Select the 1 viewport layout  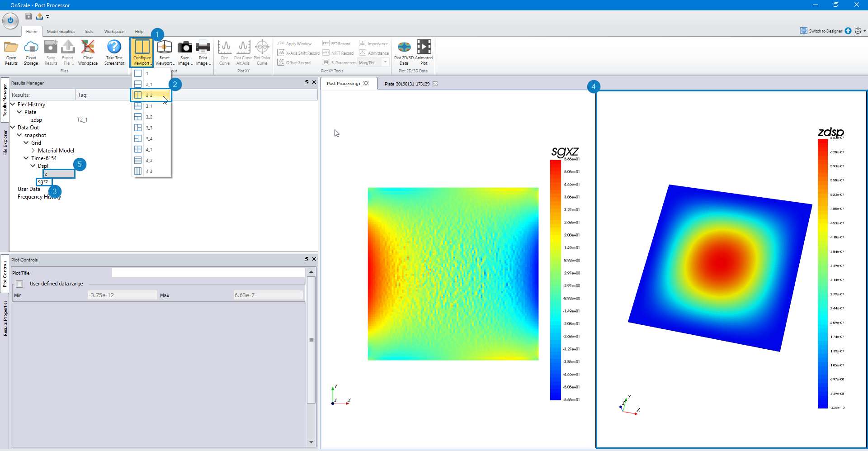click(x=151, y=73)
